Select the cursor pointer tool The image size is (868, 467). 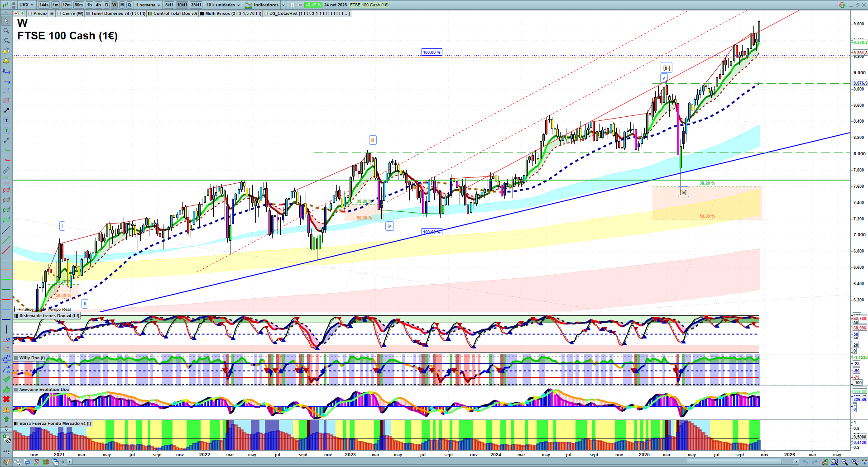(x=6, y=21)
